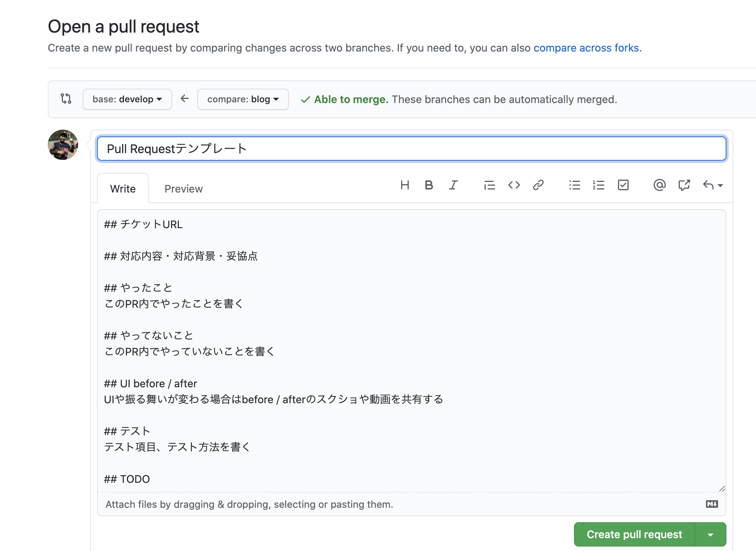
Task: Select the Write tab
Action: pyautogui.click(x=123, y=188)
